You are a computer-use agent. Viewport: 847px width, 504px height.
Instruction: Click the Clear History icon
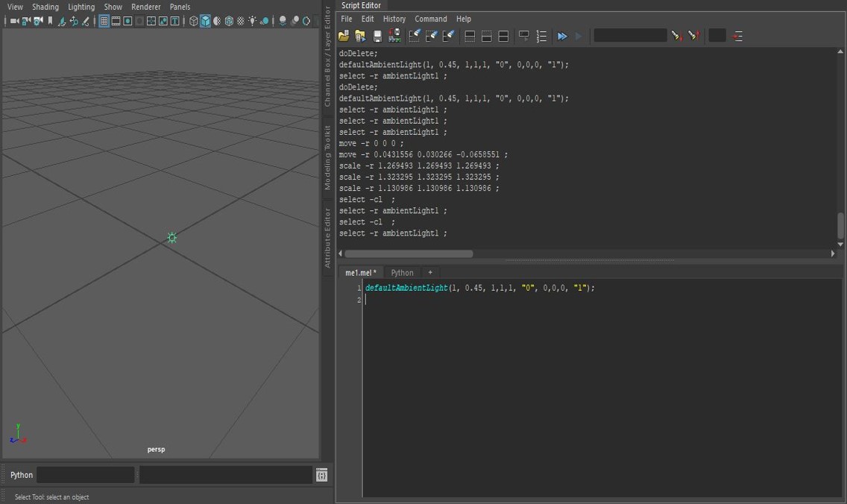click(x=415, y=36)
